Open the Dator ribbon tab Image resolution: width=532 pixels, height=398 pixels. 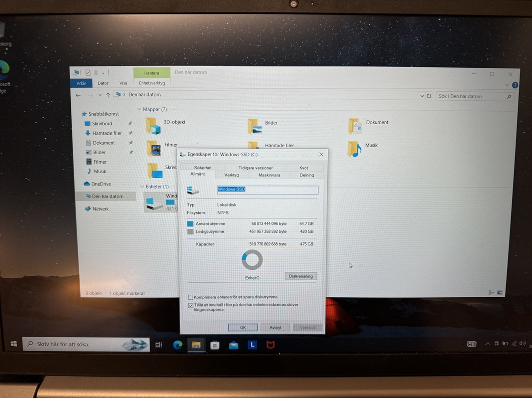click(103, 83)
